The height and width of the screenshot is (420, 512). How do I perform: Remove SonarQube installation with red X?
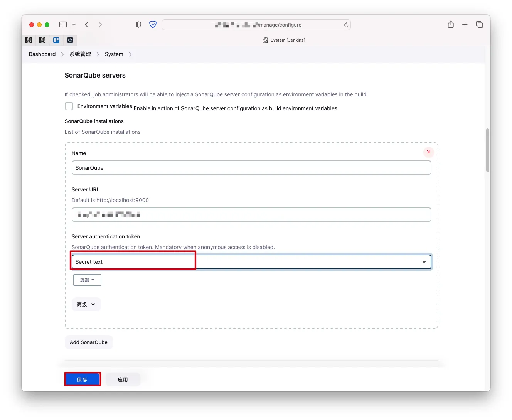click(x=429, y=152)
